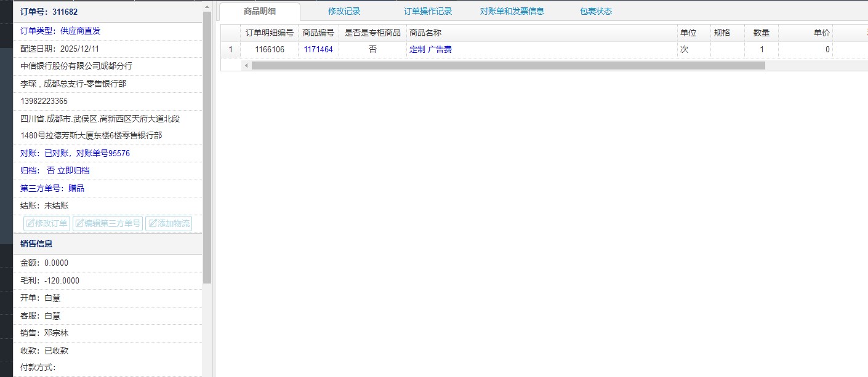Open the 订单操作记录 tab

[x=428, y=11]
